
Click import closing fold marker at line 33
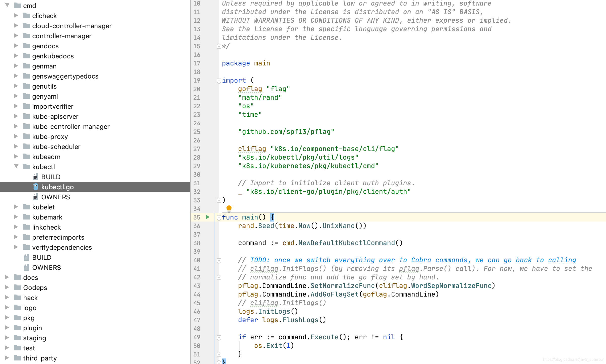click(x=219, y=200)
